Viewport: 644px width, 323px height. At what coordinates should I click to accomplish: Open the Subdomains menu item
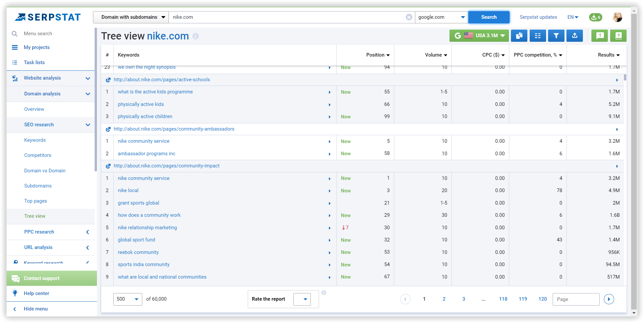(x=38, y=186)
